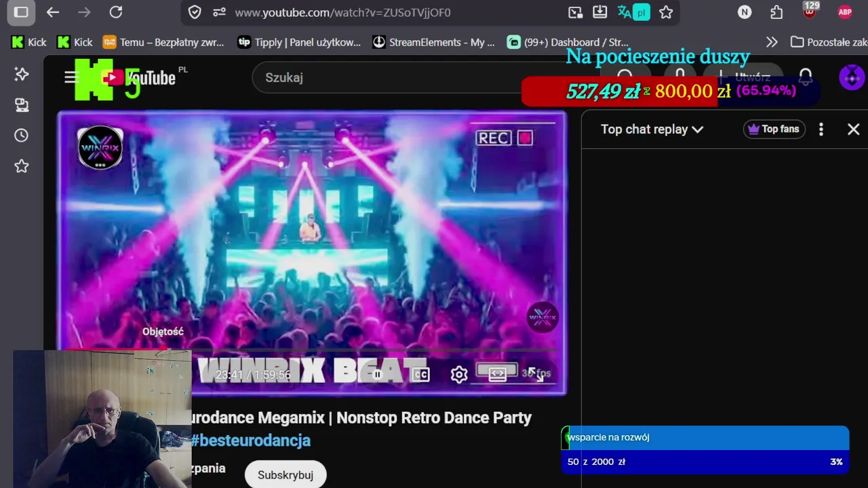Click the Winrix watermark on video
The image size is (868, 488).
pos(542,317)
